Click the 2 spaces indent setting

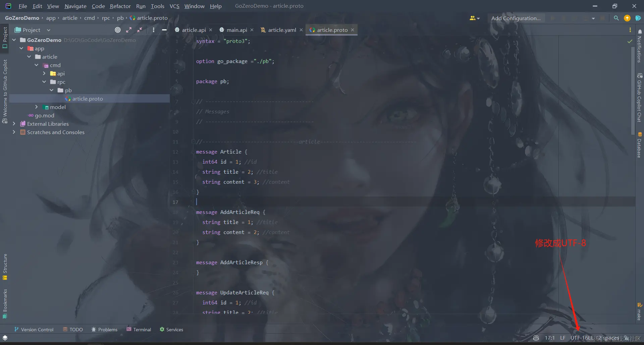[609, 338]
